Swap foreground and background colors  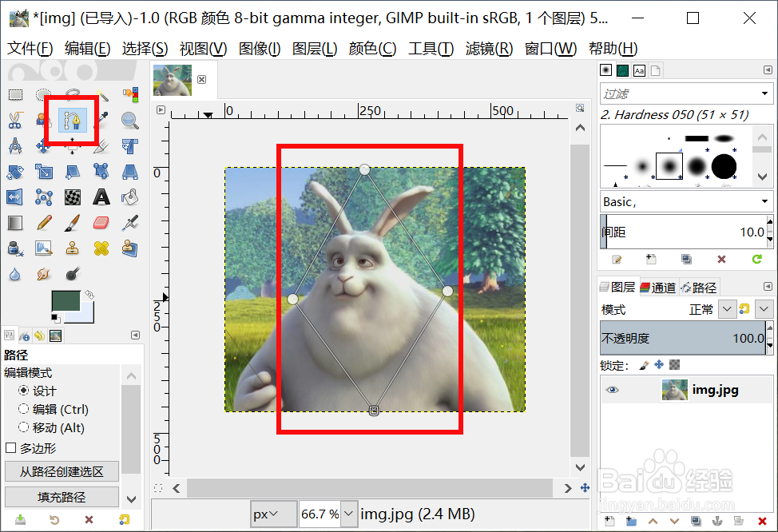89,295
